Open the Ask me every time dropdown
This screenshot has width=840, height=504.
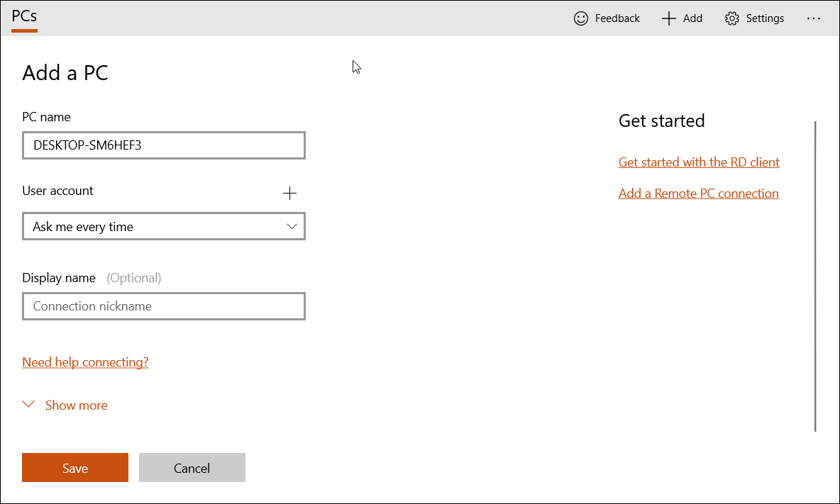[163, 225]
